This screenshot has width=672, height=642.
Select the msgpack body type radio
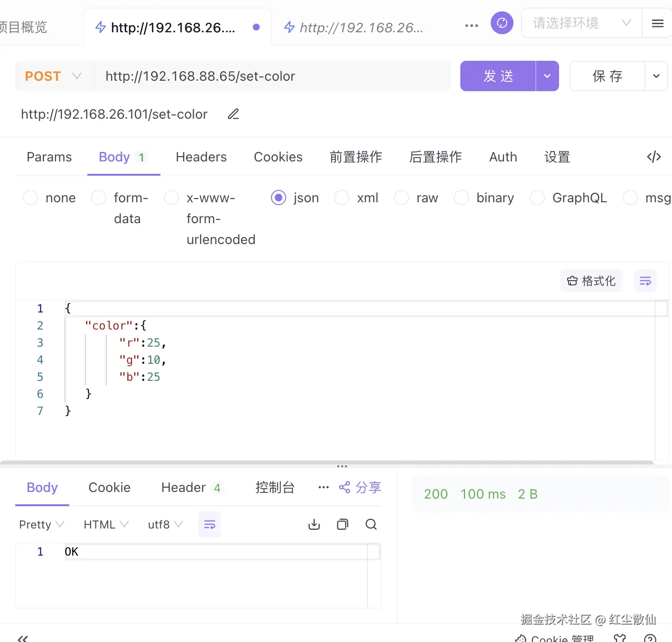tap(630, 198)
